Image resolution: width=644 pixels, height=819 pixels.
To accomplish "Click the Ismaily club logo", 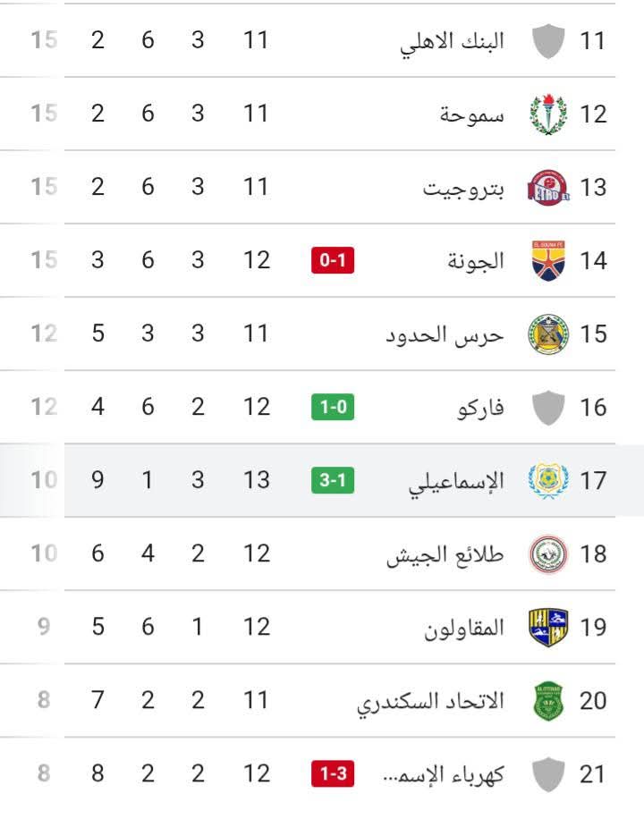I will click(548, 480).
